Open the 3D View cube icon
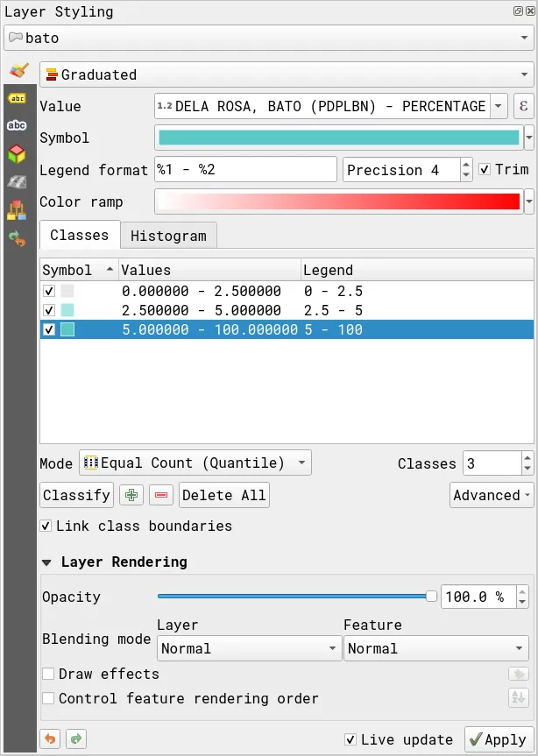The height and width of the screenshot is (756, 538). point(17,154)
